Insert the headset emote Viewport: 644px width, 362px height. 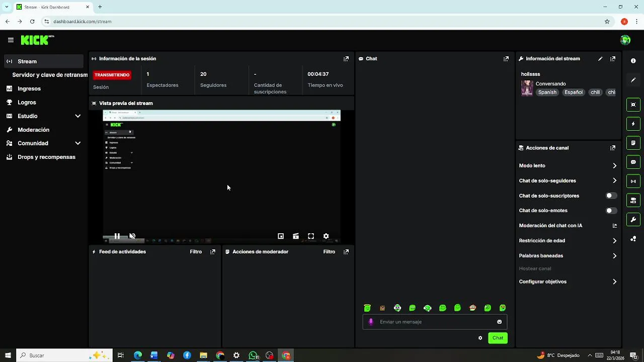428,308
